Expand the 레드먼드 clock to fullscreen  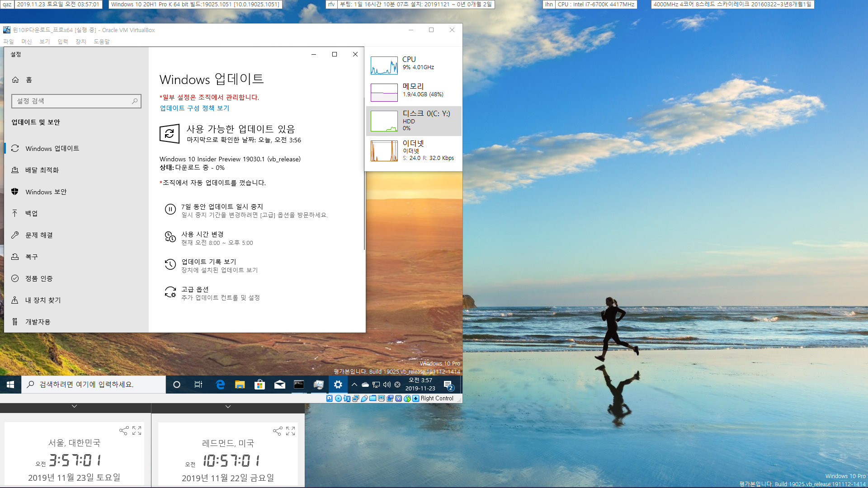(x=290, y=431)
